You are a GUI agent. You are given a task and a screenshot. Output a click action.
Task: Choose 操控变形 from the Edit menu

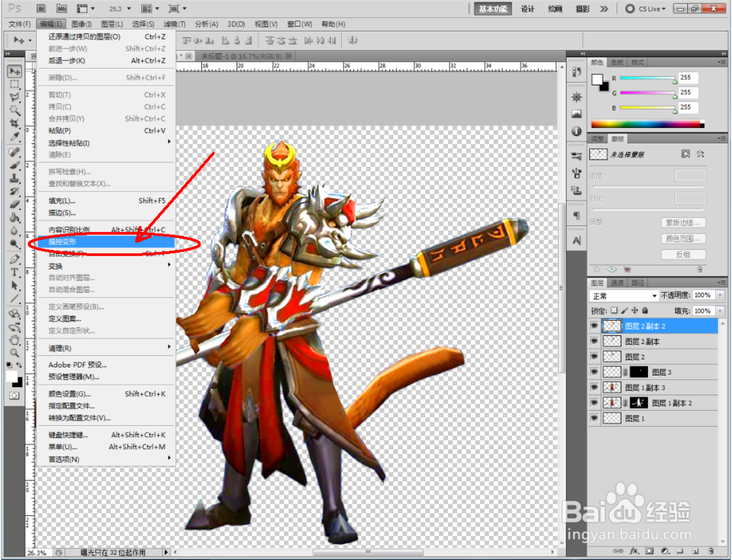tap(105, 242)
